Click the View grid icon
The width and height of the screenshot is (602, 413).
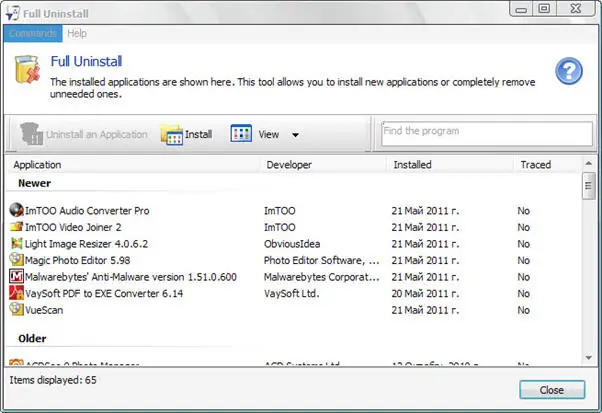[241, 134]
